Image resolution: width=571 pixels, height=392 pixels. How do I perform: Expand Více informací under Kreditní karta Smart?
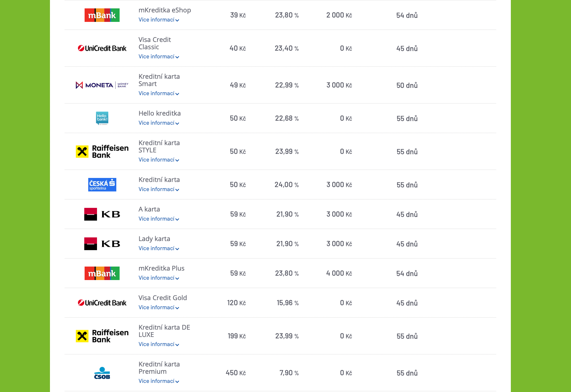(x=159, y=93)
